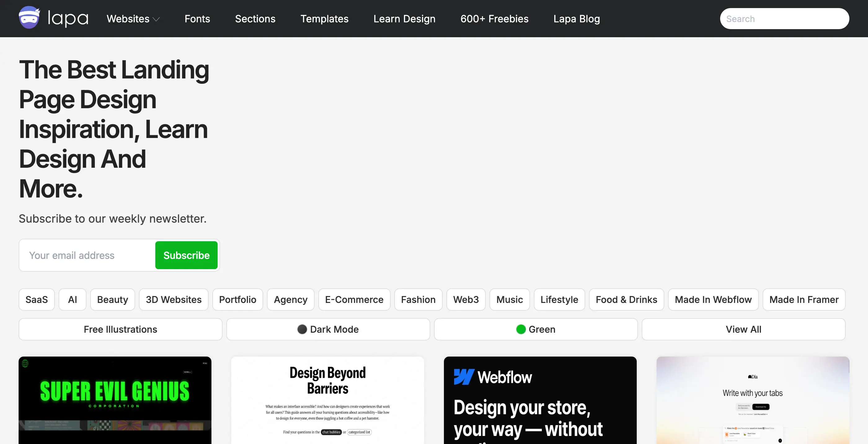Click the green globe icon on Evil Genius card

(x=25, y=363)
